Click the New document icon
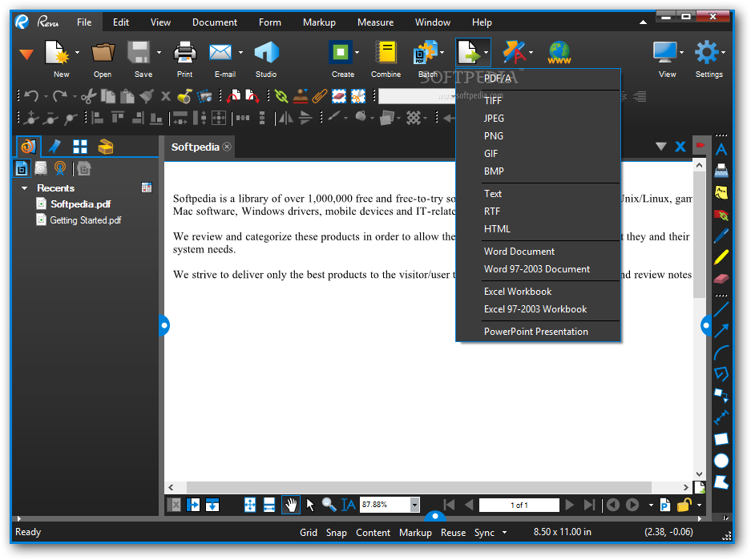Viewport: 751px width, 560px height. (x=57, y=52)
